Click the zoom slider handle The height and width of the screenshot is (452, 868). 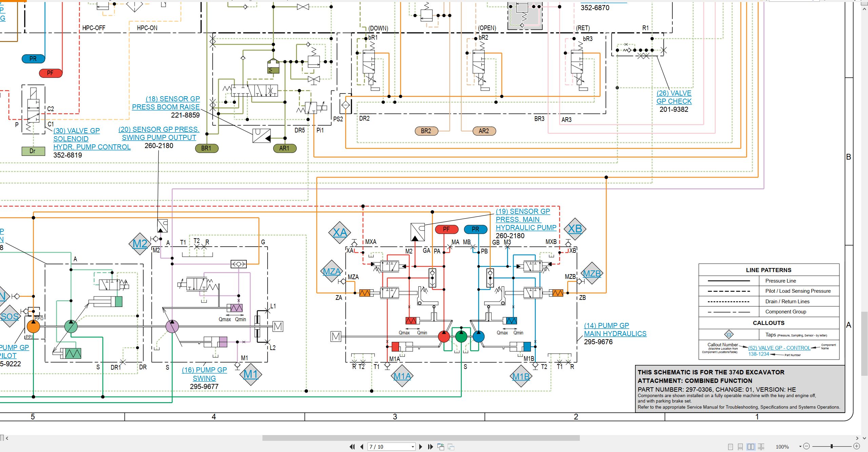832,446
